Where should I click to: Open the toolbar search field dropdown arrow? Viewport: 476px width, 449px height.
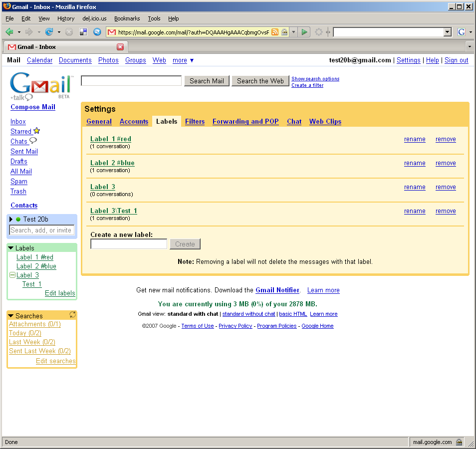448,32
